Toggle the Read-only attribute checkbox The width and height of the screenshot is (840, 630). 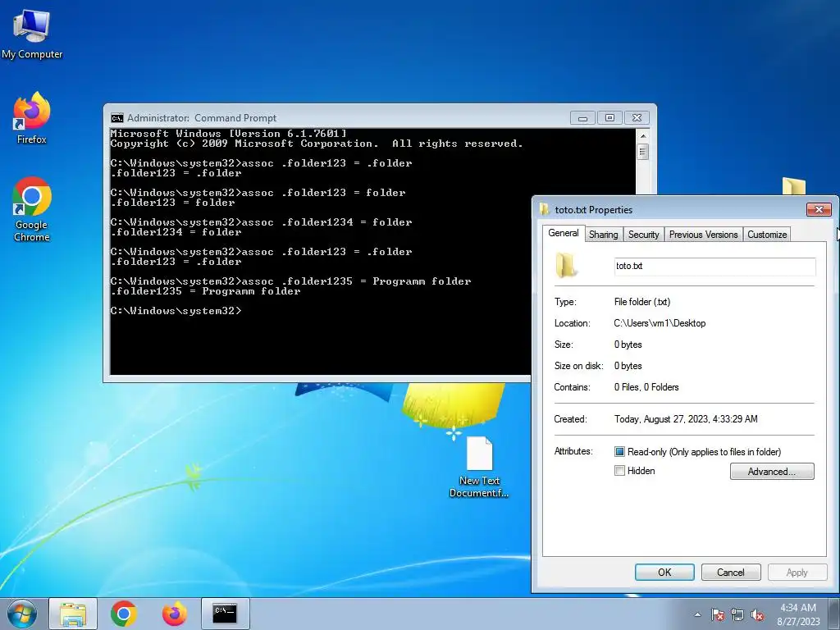[619, 452]
